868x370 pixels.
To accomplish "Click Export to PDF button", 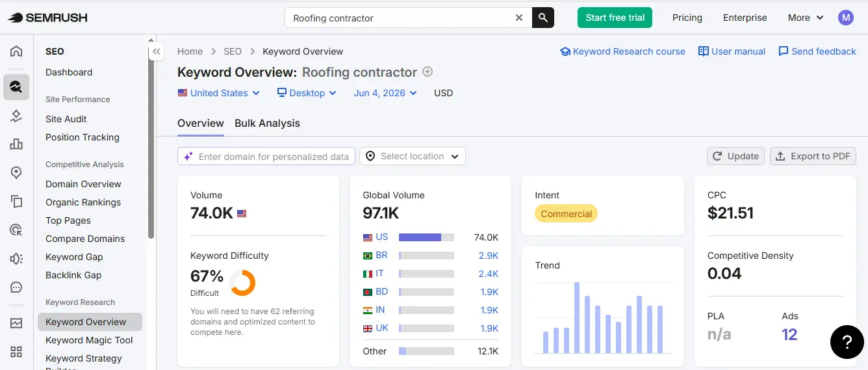I will [x=813, y=156].
